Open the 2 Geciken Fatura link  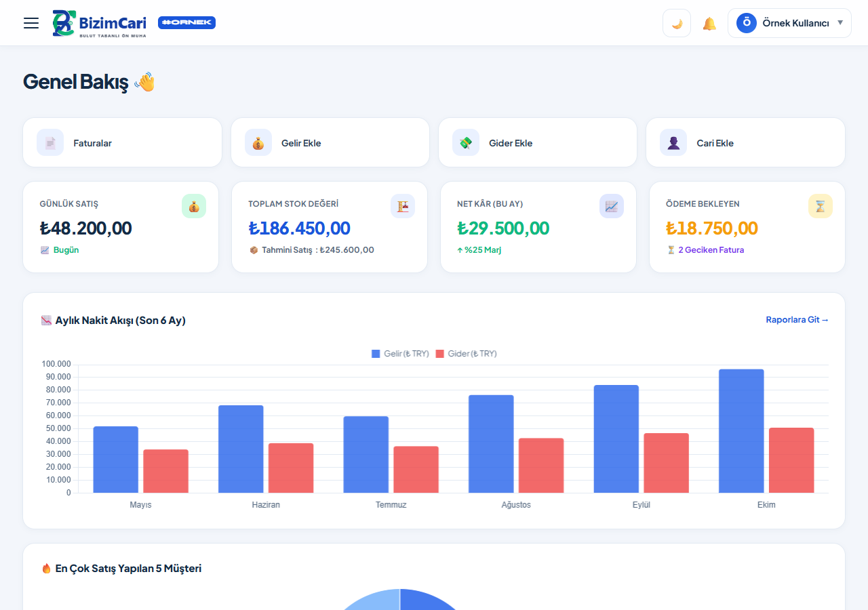click(x=711, y=250)
